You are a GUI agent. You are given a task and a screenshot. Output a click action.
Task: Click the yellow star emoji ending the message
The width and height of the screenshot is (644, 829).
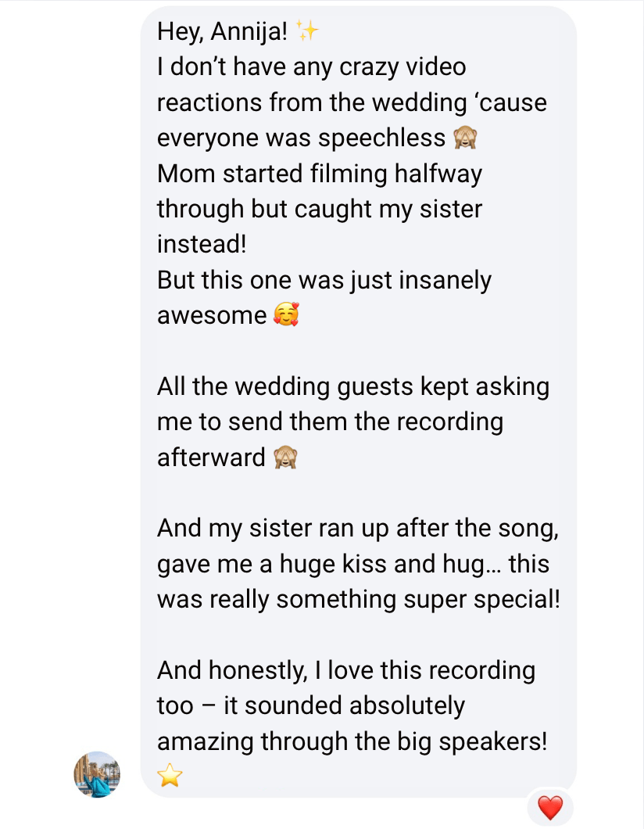click(170, 776)
